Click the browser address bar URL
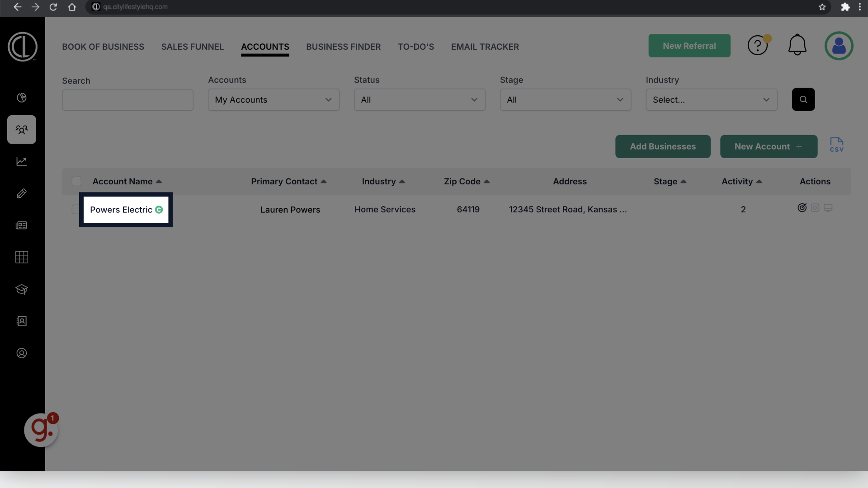Image resolution: width=868 pixels, height=488 pixels. (x=135, y=7)
